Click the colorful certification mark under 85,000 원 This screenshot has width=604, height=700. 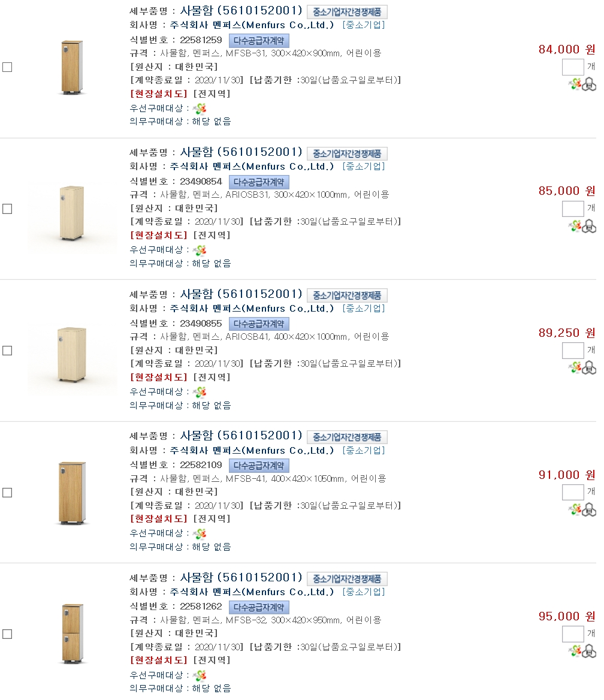(x=575, y=226)
